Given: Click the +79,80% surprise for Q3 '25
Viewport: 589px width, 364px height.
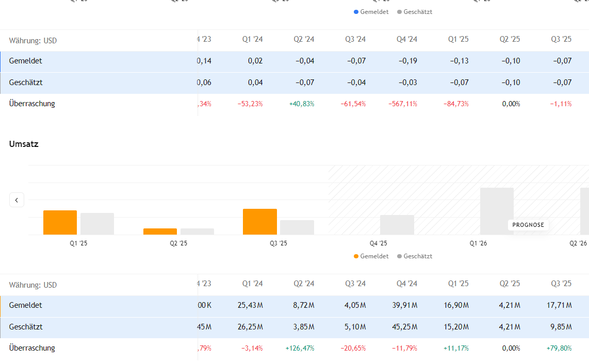Looking at the screenshot, I should (x=559, y=348).
